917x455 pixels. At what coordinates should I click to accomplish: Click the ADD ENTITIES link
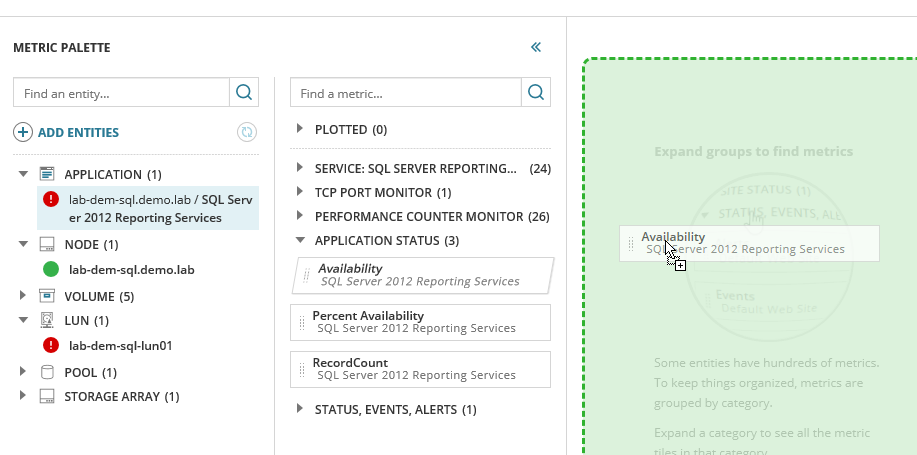point(78,132)
